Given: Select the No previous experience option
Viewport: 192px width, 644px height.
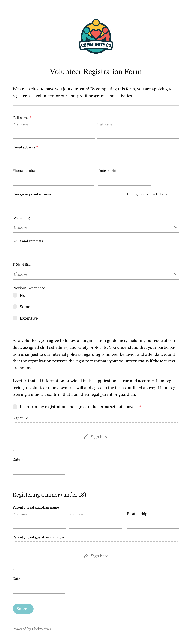Looking at the screenshot, I should [15, 295].
